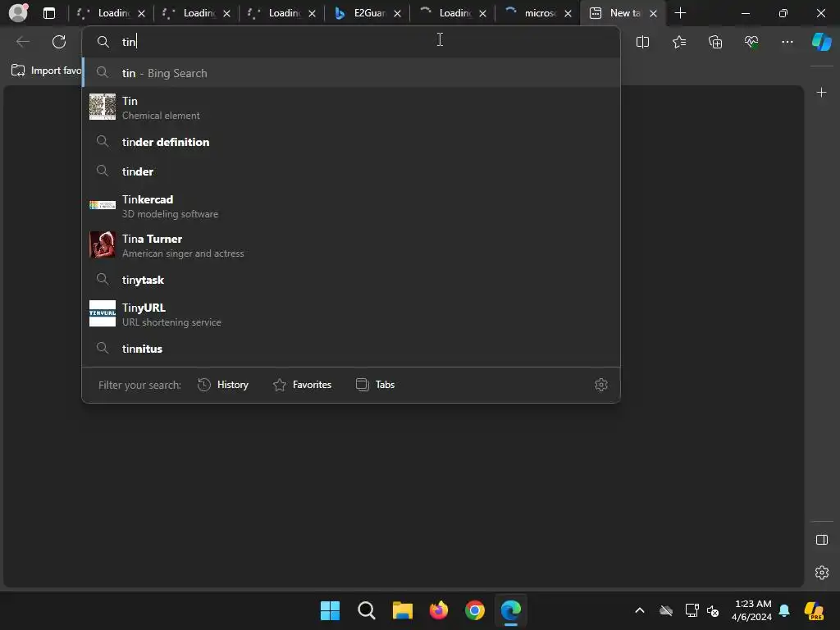Click the Tin element thumbnail image
Viewport: 840px width, 630px height.
pos(103,107)
